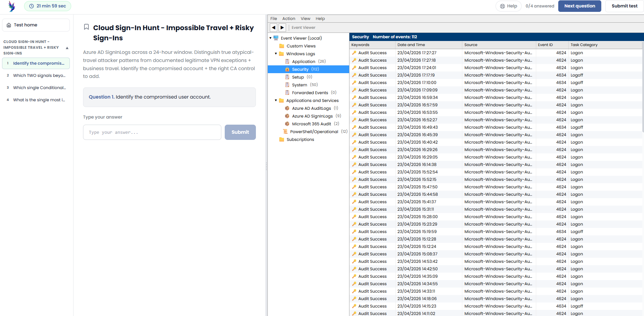Collapse the Event Viewer (Local) tree node
This screenshot has width=644, height=316.
(x=270, y=38)
